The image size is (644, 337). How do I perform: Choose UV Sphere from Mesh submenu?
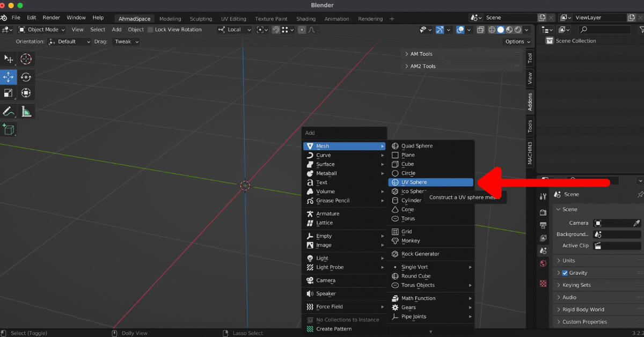click(431, 182)
